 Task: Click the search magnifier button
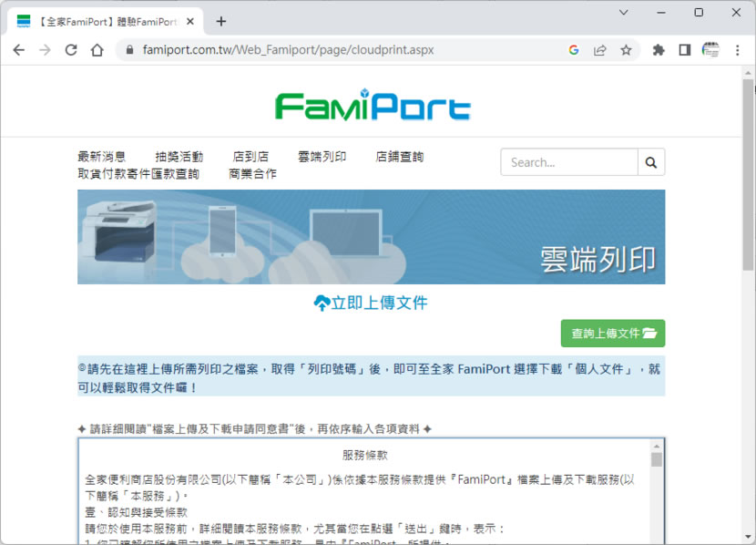(x=651, y=162)
